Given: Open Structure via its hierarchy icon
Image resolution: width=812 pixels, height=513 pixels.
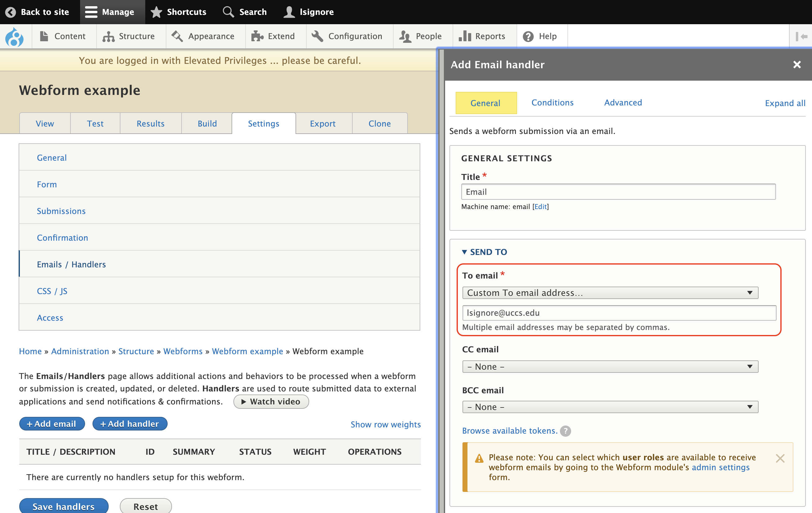Looking at the screenshot, I should 108,36.
